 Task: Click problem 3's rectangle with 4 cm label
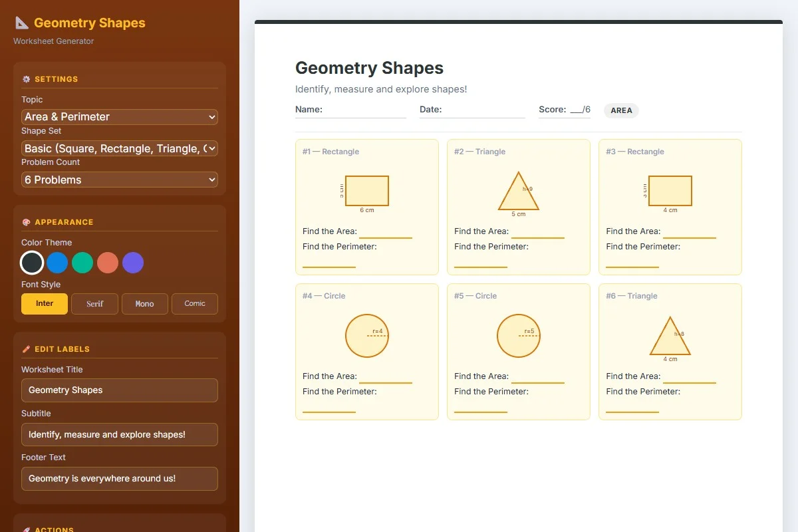pyautogui.click(x=670, y=191)
